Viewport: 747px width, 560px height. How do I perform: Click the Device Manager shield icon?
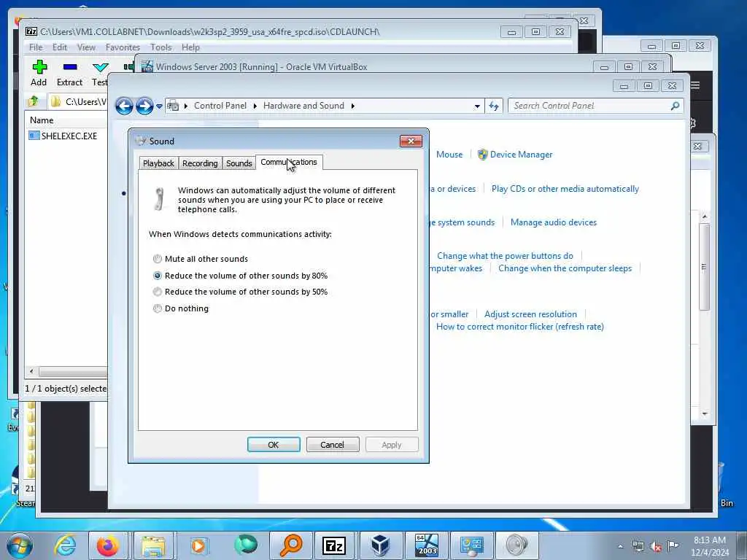483,155
